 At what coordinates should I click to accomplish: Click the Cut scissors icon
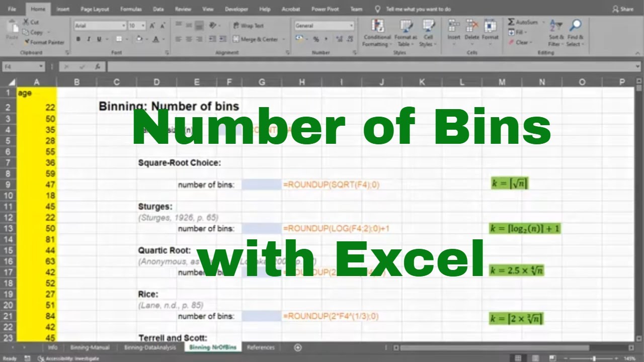pos(26,22)
